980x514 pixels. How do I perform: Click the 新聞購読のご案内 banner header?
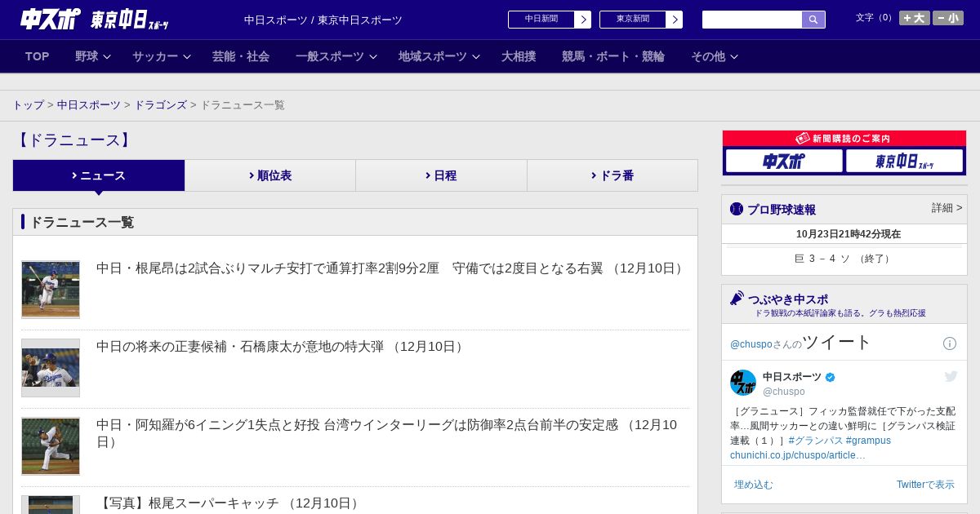pyautogui.click(x=844, y=139)
